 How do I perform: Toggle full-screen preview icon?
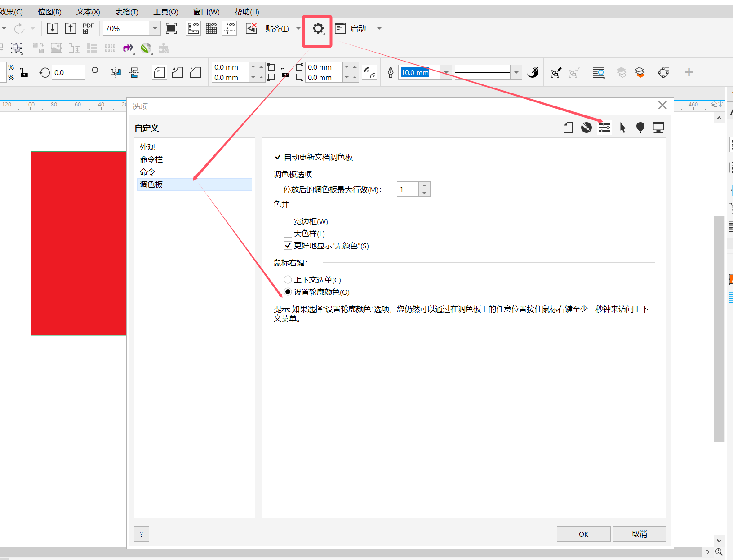[171, 28]
